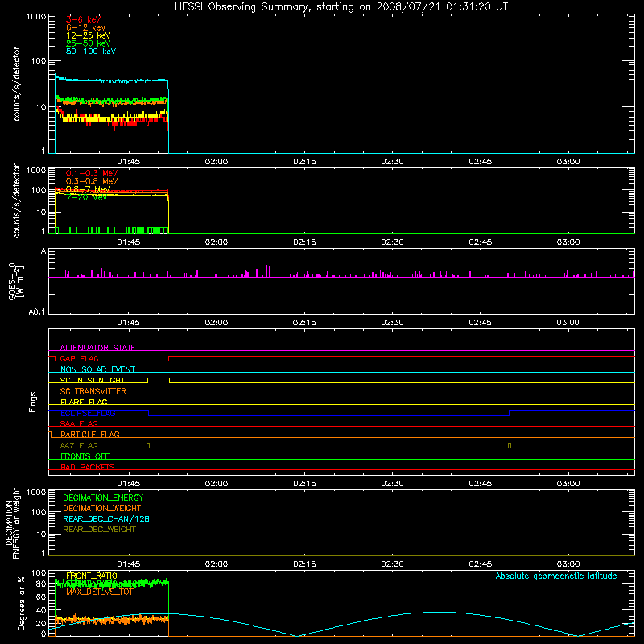Click the 0.1-0.3 MeV legend entry
The width and height of the screenshot is (644, 644).
pyautogui.click(x=92, y=173)
